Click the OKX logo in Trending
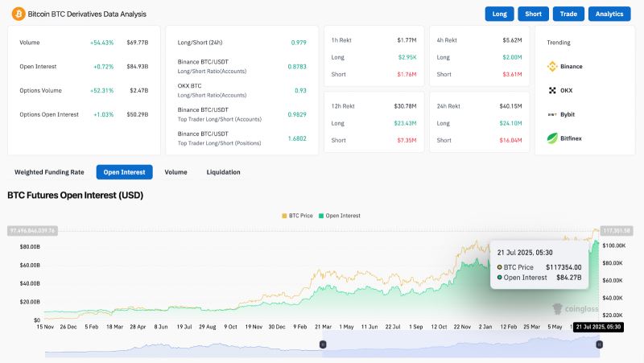Screen dimensions: 644x363 (x=553, y=90)
